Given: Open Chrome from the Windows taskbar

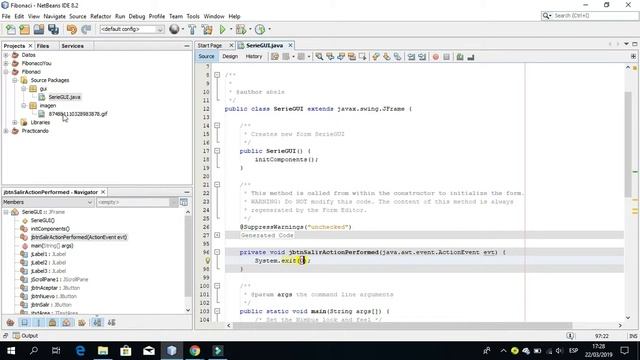Looking at the screenshot, I should point(195,351).
